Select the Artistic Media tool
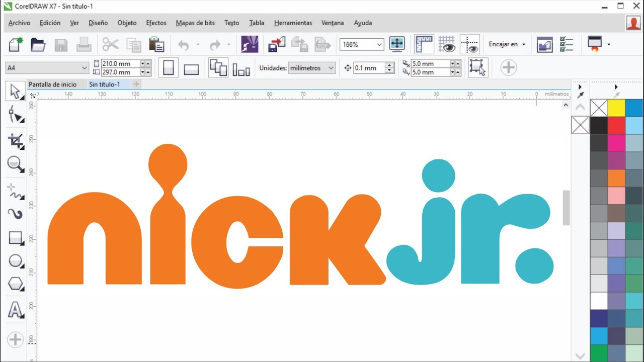The image size is (644, 362). tap(16, 214)
